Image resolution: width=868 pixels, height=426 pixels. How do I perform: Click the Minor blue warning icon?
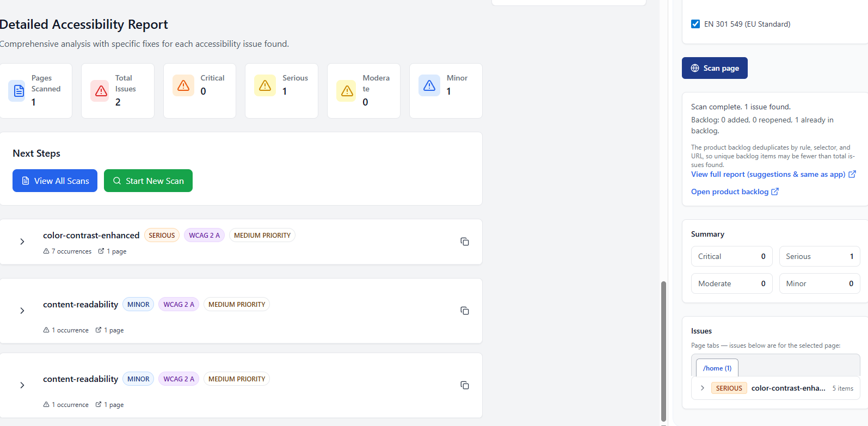(429, 85)
